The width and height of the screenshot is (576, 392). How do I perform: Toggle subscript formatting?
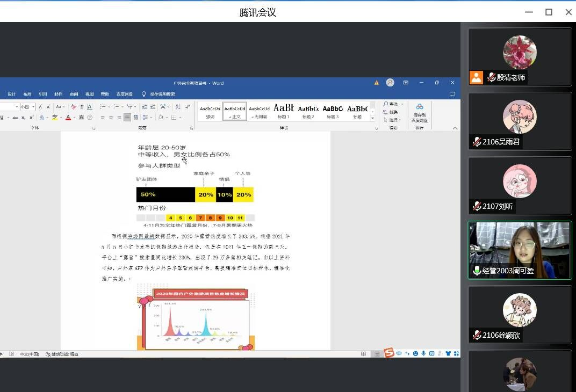pyautogui.click(x=23, y=118)
